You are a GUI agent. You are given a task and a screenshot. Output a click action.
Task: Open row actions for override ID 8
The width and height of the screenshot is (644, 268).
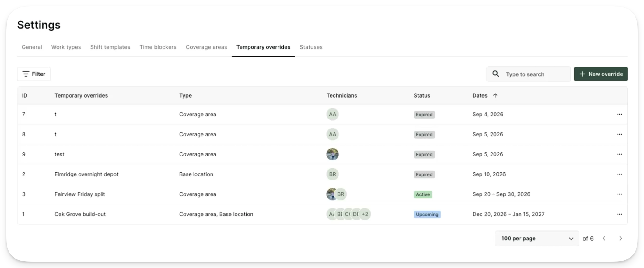coord(619,134)
